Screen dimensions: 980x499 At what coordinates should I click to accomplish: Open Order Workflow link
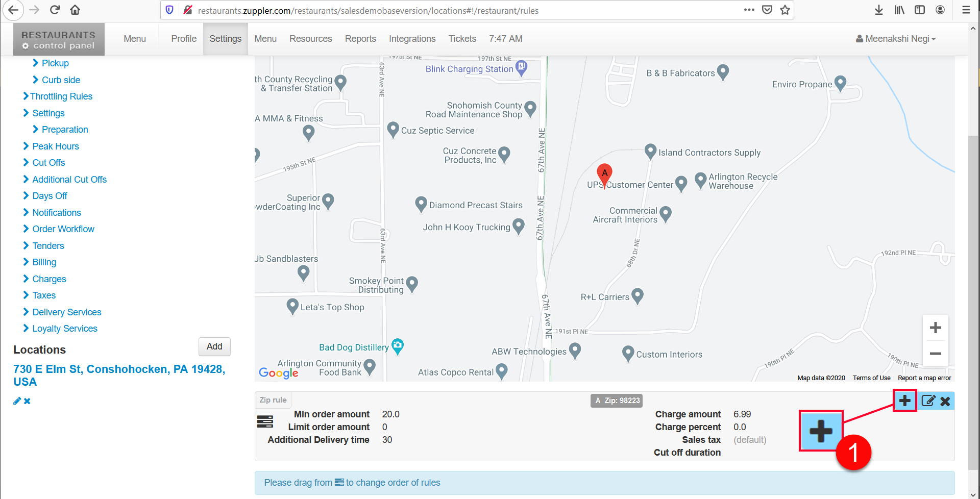[x=63, y=229]
